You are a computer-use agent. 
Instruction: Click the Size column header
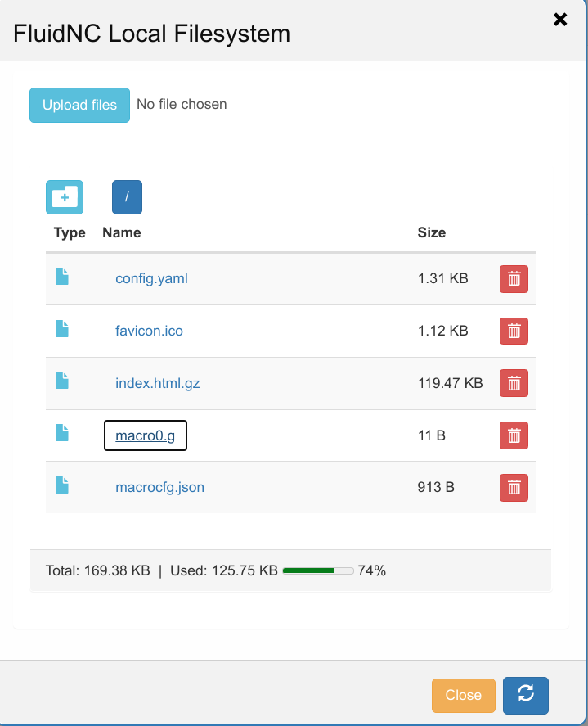pos(432,232)
